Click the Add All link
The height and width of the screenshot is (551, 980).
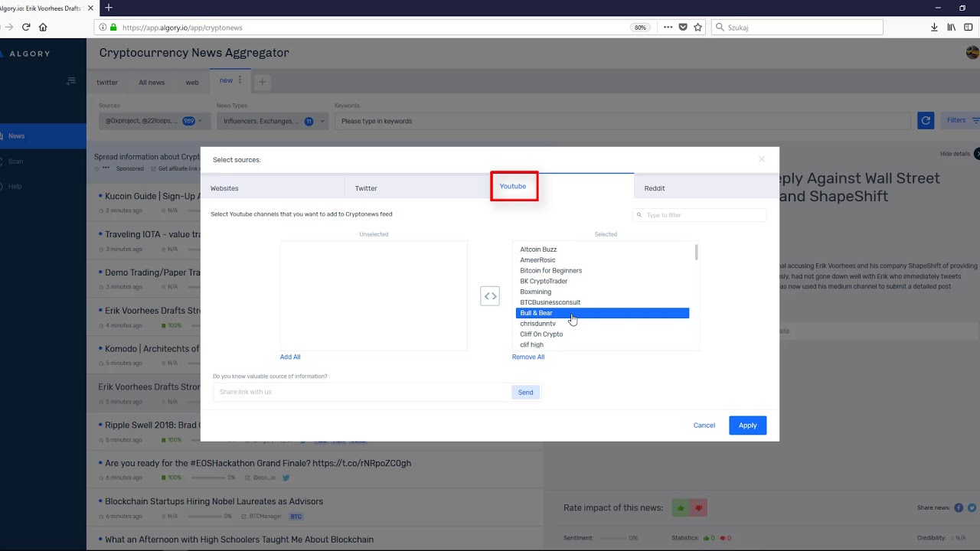(290, 357)
